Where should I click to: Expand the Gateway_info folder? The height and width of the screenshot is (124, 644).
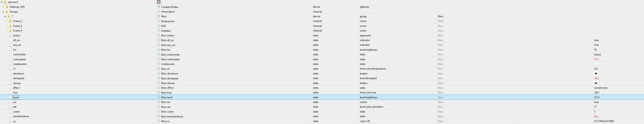pos(3,7)
